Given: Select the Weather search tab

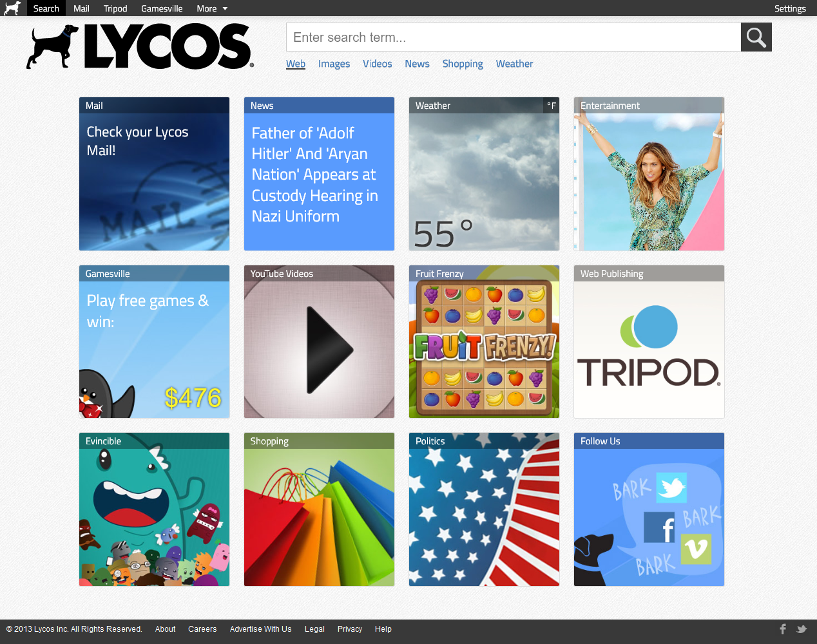Looking at the screenshot, I should [x=515, y=64].
